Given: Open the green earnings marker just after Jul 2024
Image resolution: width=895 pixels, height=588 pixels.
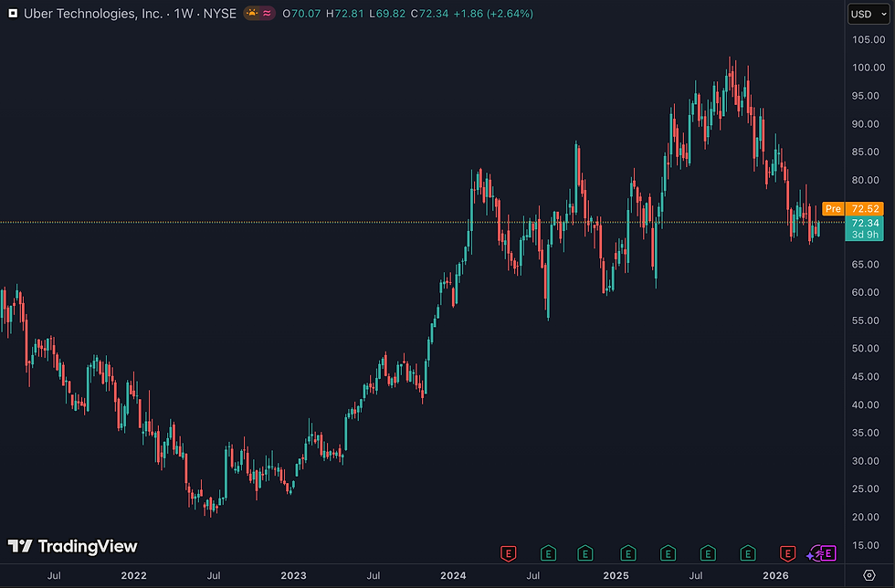Looking at the screenshot, I should (548, 553).
